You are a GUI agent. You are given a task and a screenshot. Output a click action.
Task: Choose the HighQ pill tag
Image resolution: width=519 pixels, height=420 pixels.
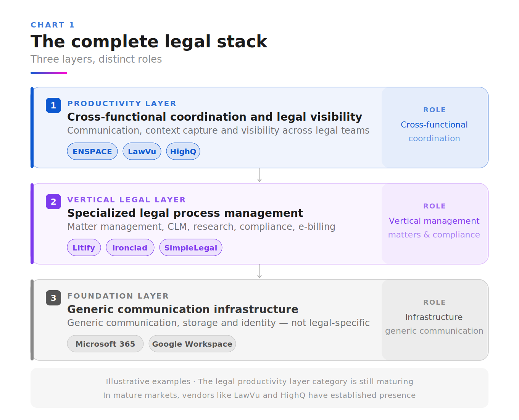tap(183, 151)
